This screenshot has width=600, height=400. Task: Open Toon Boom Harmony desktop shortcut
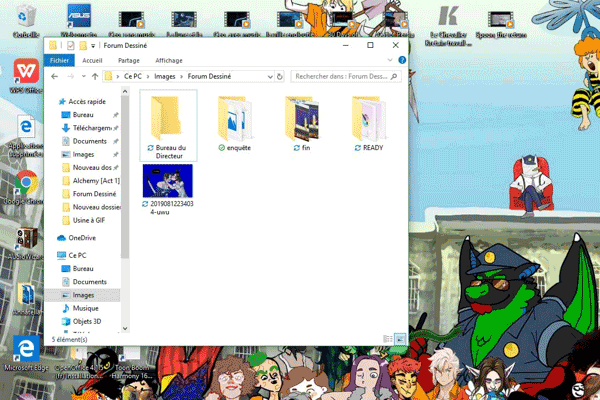(x=130, y=364)
